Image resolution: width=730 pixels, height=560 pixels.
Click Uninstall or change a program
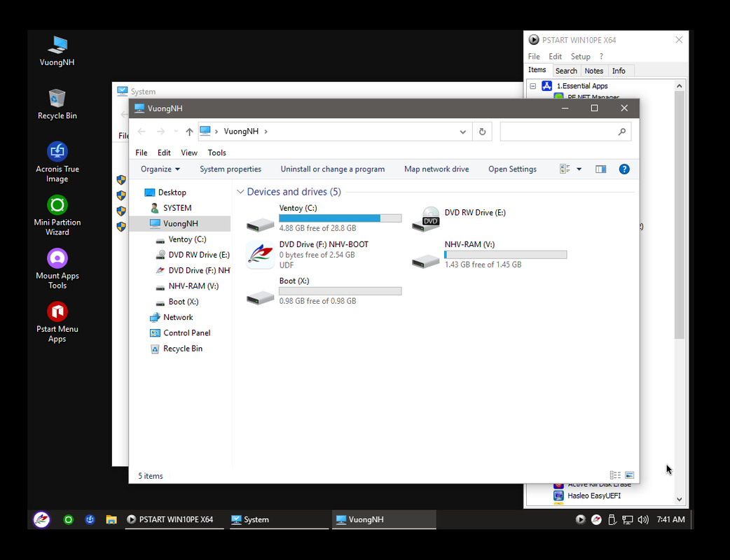[x=332, y=169]
